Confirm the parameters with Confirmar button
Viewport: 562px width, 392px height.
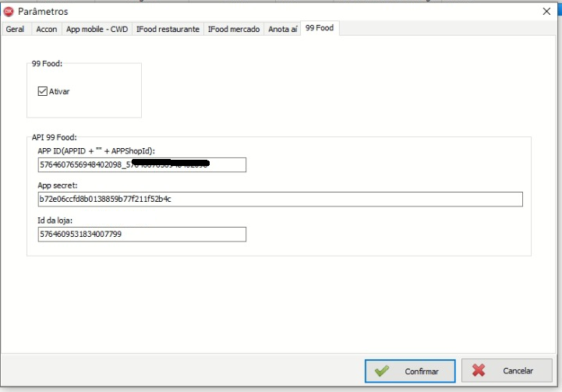coord(410,371)
